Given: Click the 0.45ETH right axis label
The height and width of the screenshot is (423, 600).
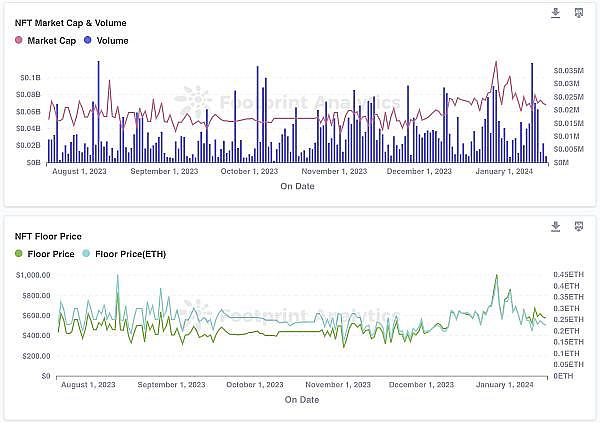Looking at the screenshot, I should pos(566,275).
